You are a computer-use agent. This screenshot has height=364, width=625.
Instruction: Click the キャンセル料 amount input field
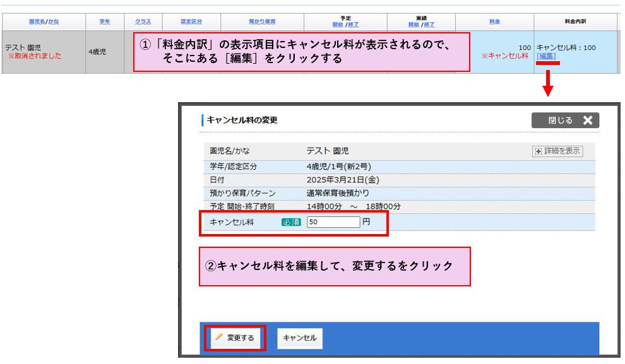click(333, 222)
